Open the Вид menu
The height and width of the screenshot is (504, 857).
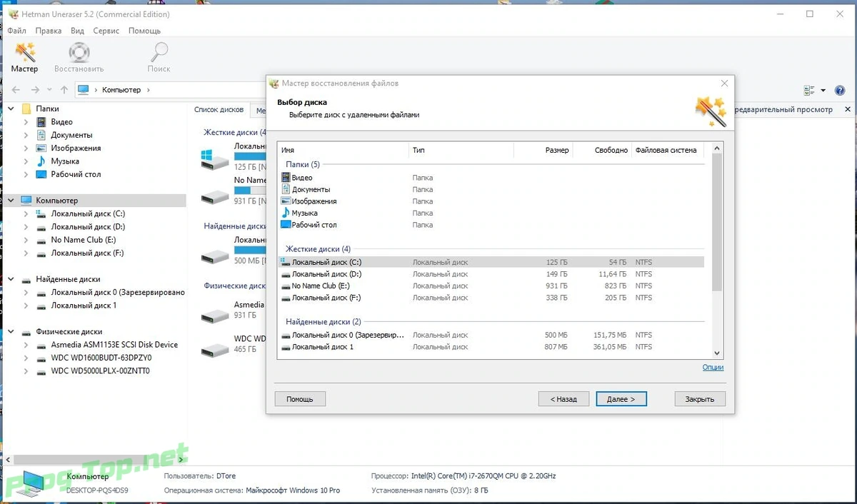pos(77,31)
